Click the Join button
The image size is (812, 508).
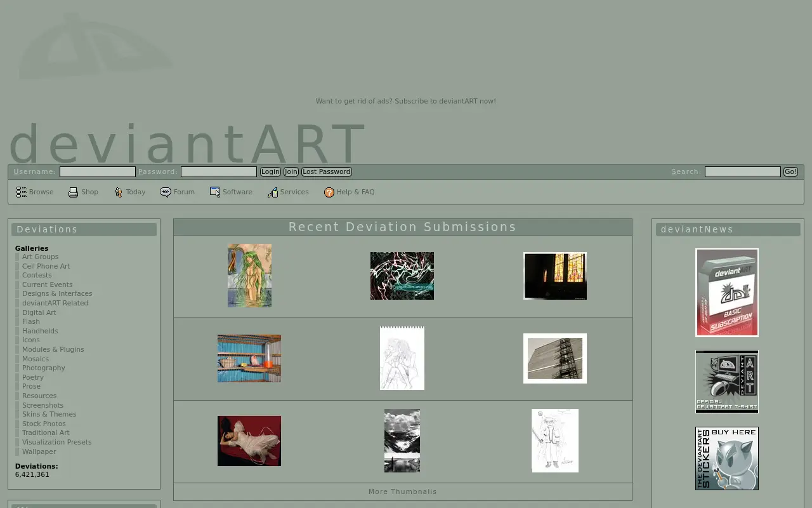[x=291, y=171]
